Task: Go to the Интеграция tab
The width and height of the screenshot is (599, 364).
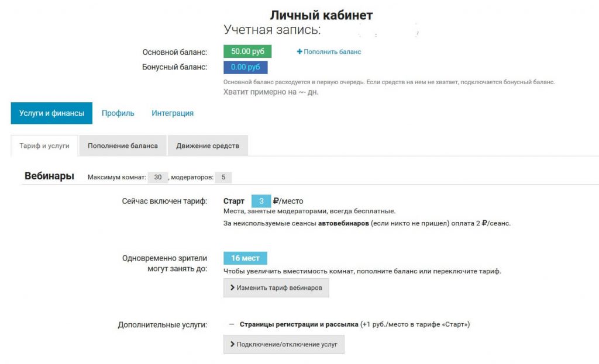Action: 173,113
